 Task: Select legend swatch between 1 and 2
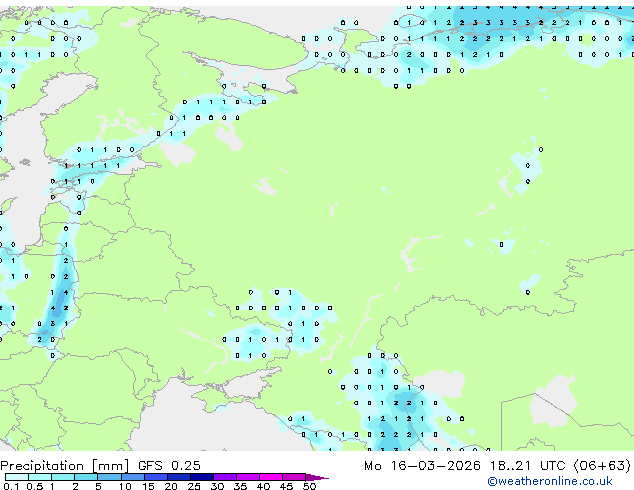coord(63,477)
